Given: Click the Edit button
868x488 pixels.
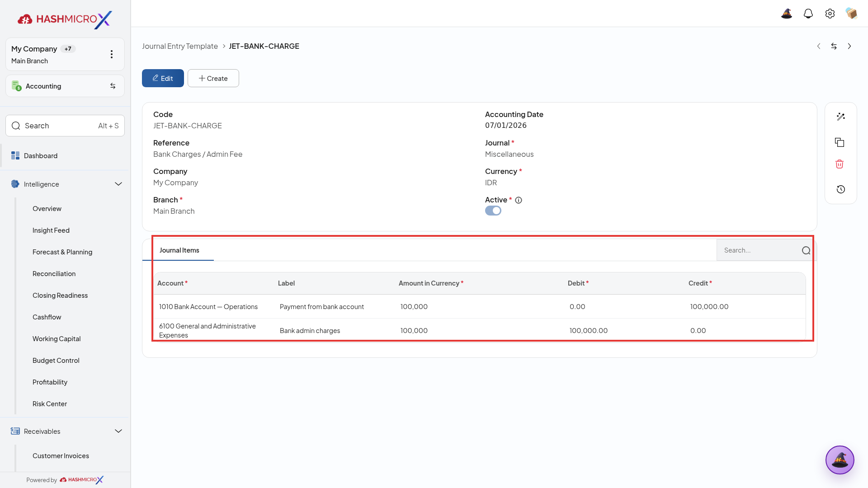Looking at the screenshot, I should 163,78.
